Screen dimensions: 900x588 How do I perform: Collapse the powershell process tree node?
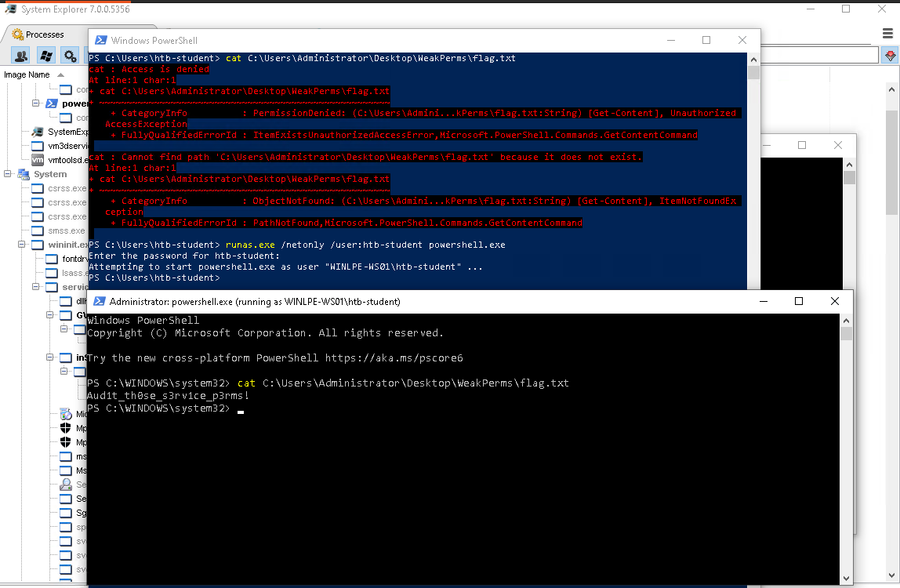[36, 103]
